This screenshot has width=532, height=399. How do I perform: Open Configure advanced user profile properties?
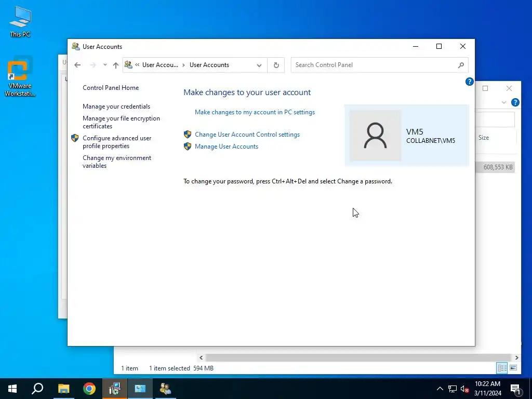point(117,142)
